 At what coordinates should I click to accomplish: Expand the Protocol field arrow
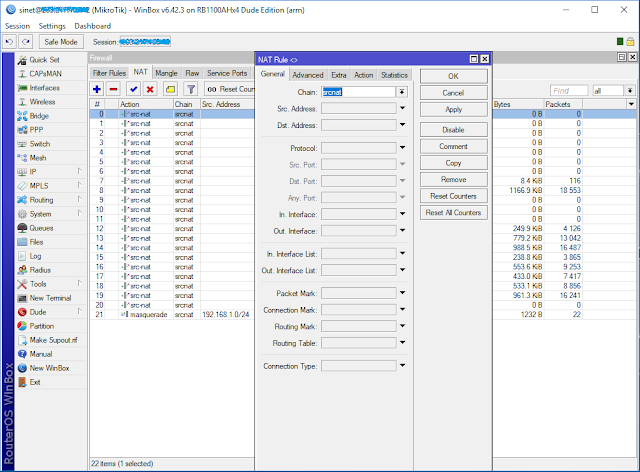click(x=402, y=148)
